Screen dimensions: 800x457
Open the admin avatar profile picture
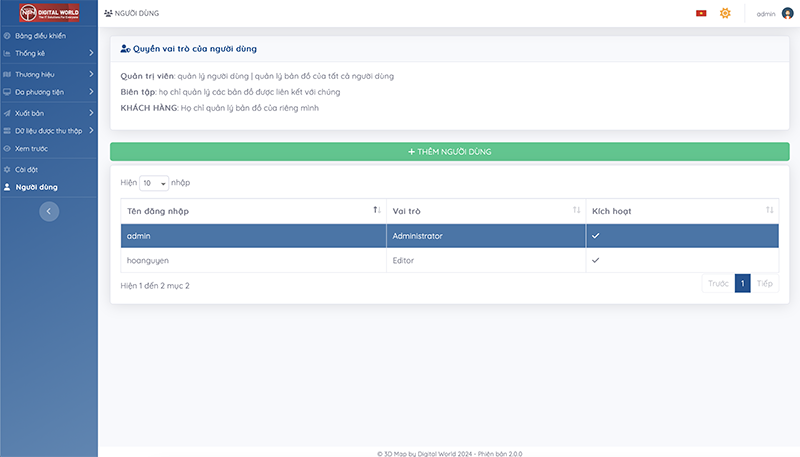pyautogui.click(x=787, y=13)
